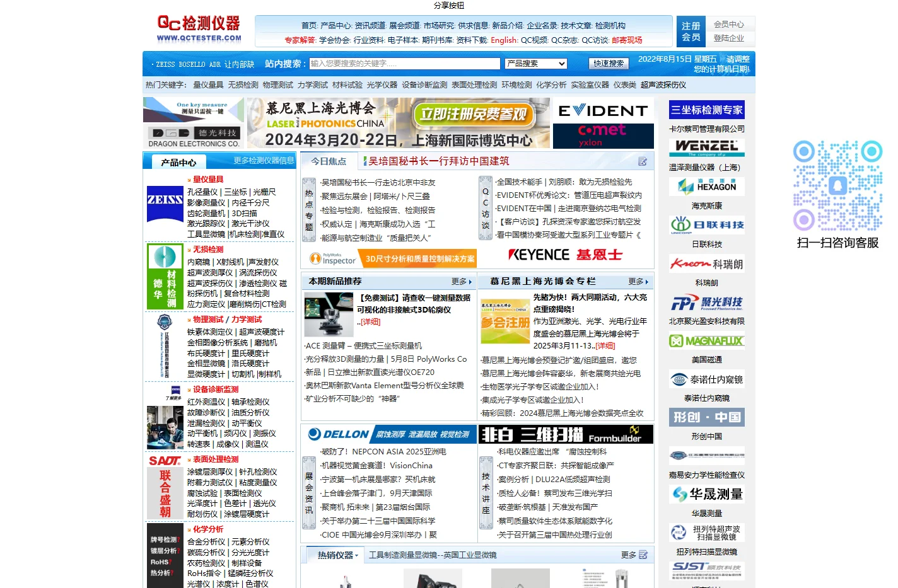Click the site search keyword input field
Image resolution: width=898 pixels, height=588 pixels.
click(x=404, y=64)
